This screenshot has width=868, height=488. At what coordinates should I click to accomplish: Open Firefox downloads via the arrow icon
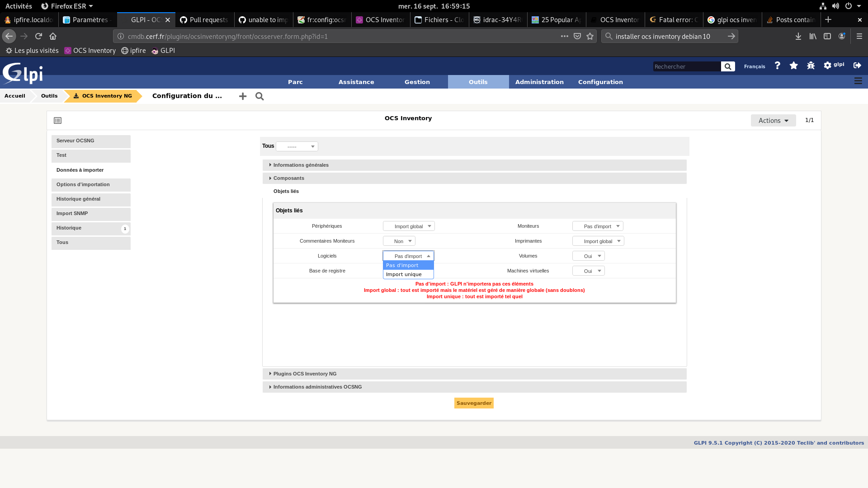[798, 36]
